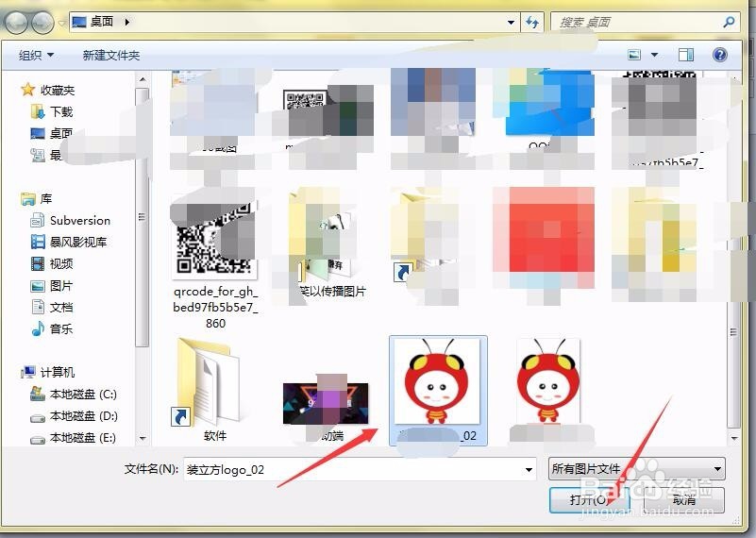756x538 pixels.
Task: Open 本地磁盘 (C:)
Action: click(83, 395)
